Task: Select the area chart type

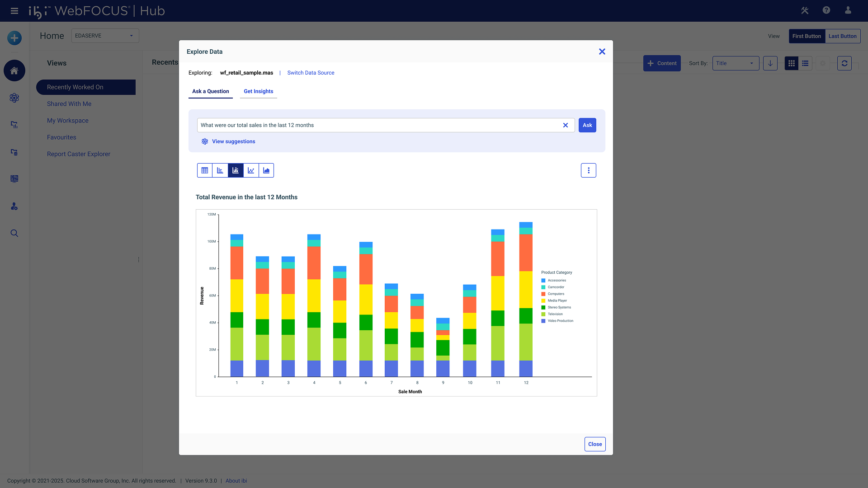Action: 266,170
